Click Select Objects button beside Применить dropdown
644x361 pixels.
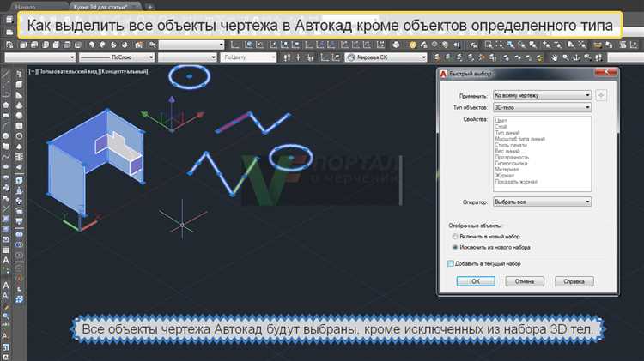click(601, 95)
